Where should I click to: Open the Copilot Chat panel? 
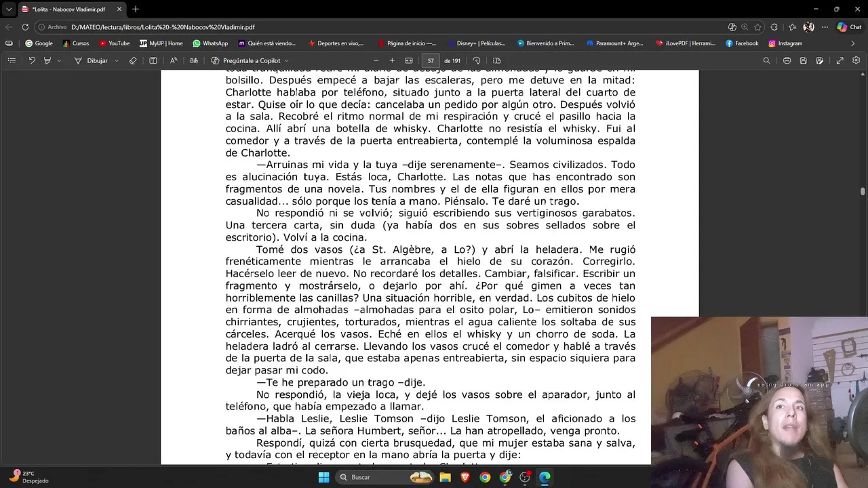[x=849, y=27]
